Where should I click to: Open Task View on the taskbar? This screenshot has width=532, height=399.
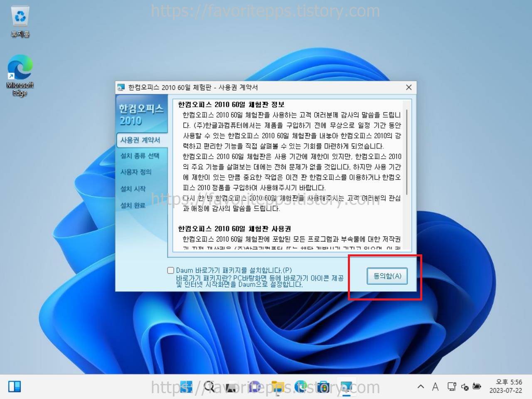tap(232, 387)
